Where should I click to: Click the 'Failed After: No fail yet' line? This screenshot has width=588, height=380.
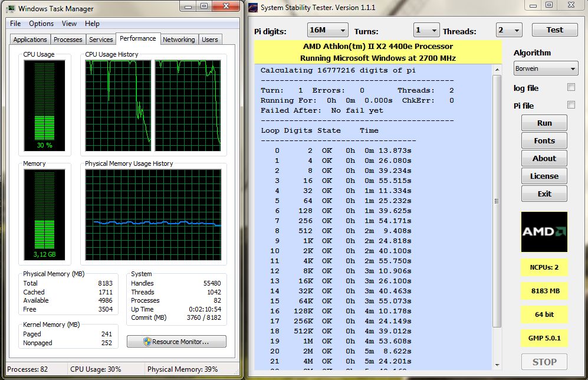pyautogui.click(x=322, y=111)
